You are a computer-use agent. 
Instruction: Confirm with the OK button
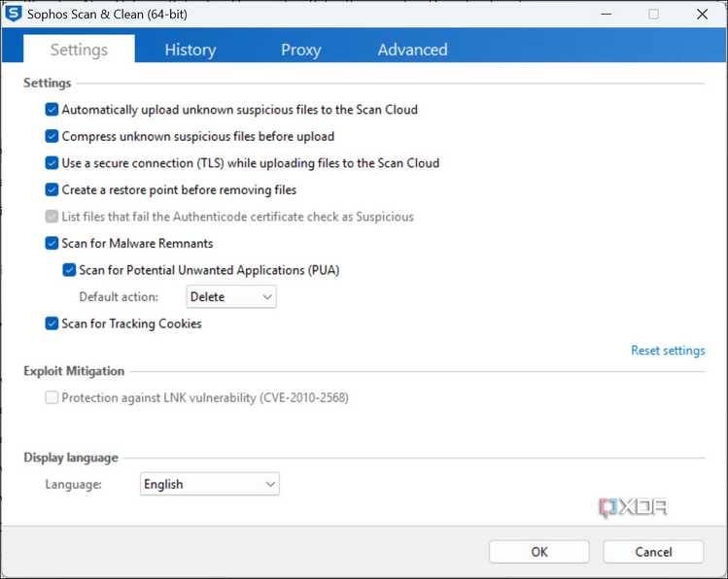coord(539,552)
